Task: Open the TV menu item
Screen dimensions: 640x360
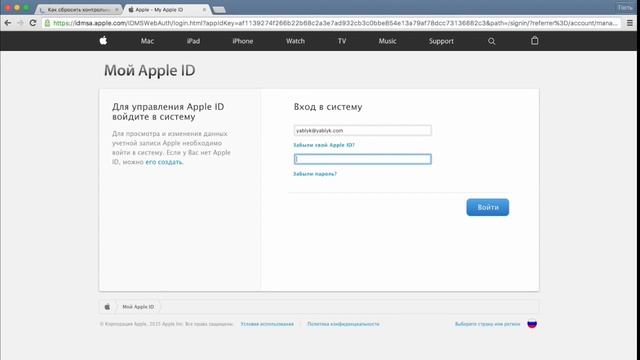Action: click(x=342, y=41)
